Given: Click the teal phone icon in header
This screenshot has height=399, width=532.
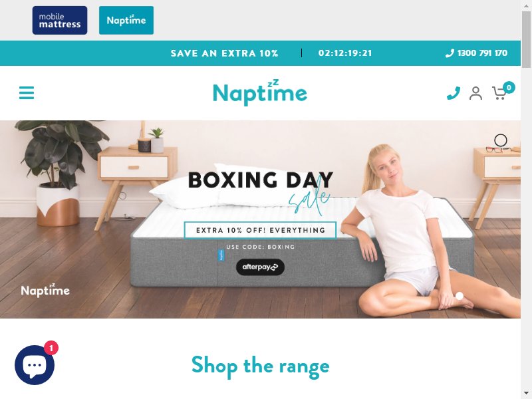Looking at the screenshot, I should point(454,93).
